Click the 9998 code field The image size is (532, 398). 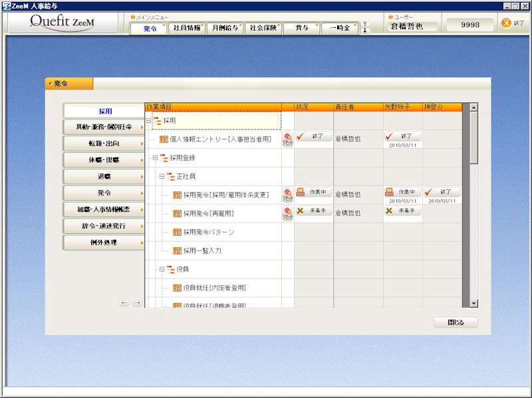pyautogui.click(x=470, y=25)
